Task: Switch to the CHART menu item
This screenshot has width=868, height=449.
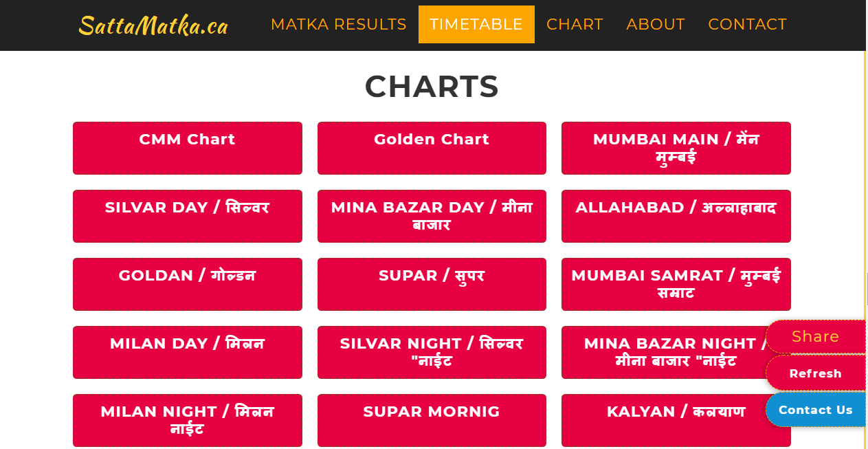Action: coord(575,24)
